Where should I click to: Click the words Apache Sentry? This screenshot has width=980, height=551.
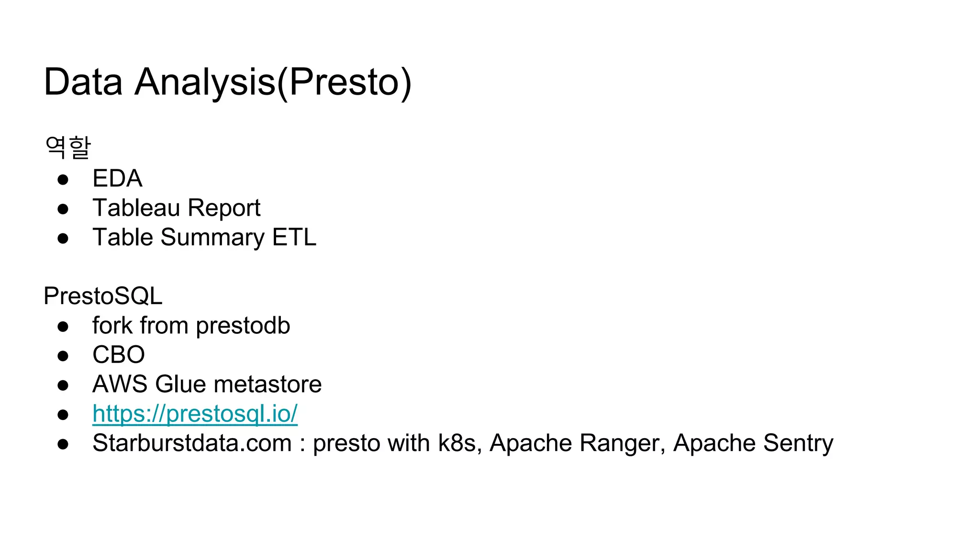pyautogui.click(x=753, y=443)
